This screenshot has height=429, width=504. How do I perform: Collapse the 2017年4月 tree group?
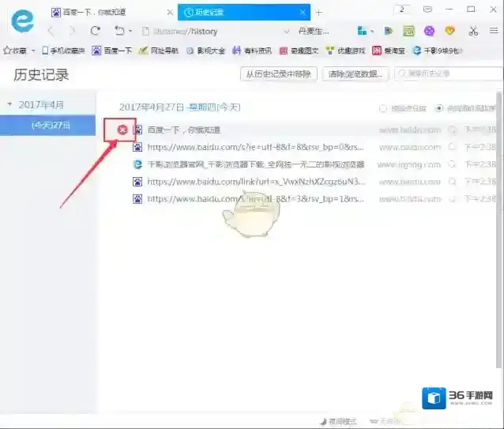click(x=9, y=104)
